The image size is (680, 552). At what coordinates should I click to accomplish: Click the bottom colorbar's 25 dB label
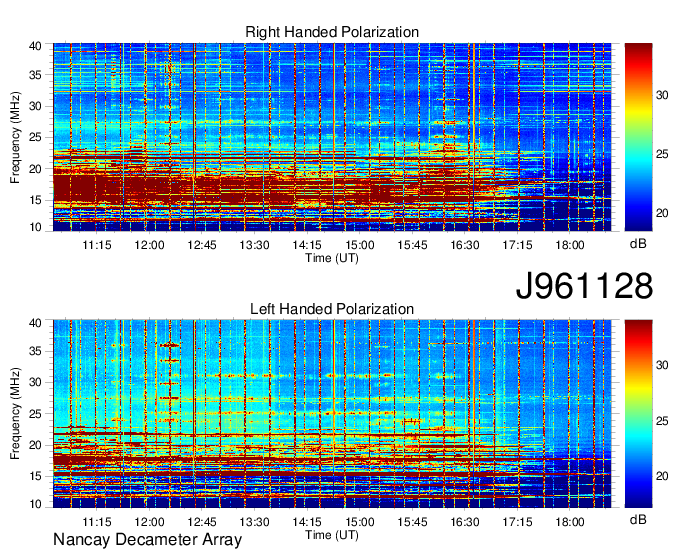coord(662,421)
